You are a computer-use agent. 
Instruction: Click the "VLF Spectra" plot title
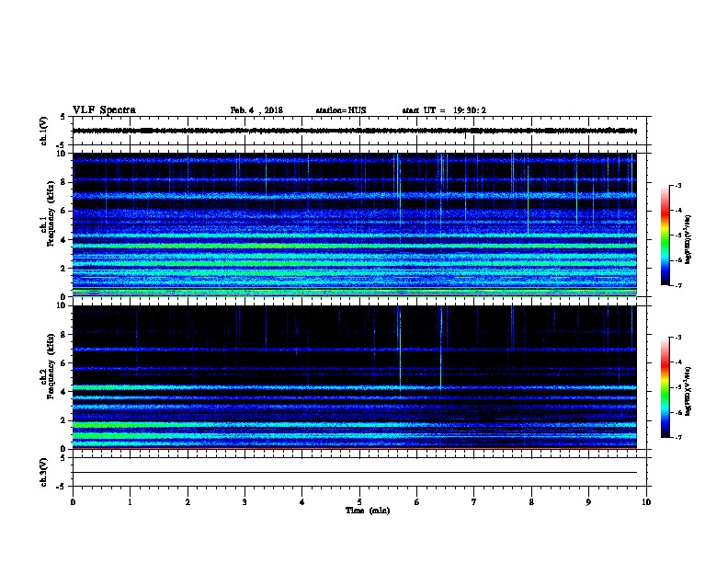pyautogui.click(x=104, y=110)
